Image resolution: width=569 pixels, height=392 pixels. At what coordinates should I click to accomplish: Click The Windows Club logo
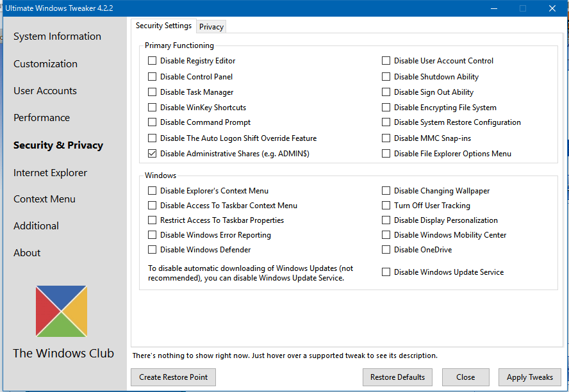tap(62, 311)
